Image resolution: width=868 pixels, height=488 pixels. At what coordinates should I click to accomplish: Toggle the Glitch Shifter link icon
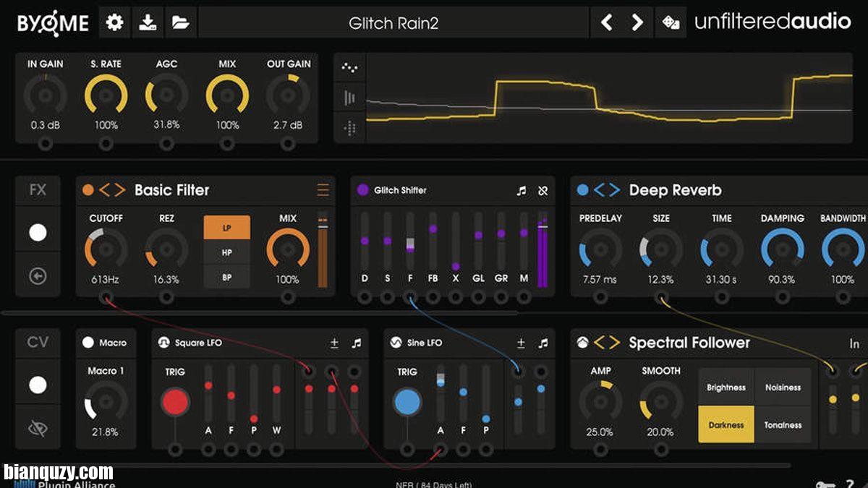(x=543, y=190)
